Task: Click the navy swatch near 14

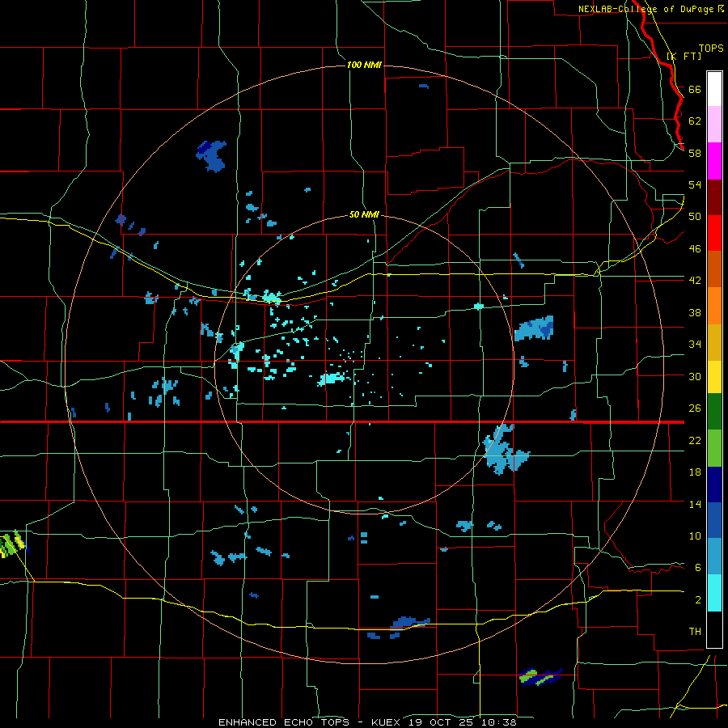Action: (x=714, y=485)
